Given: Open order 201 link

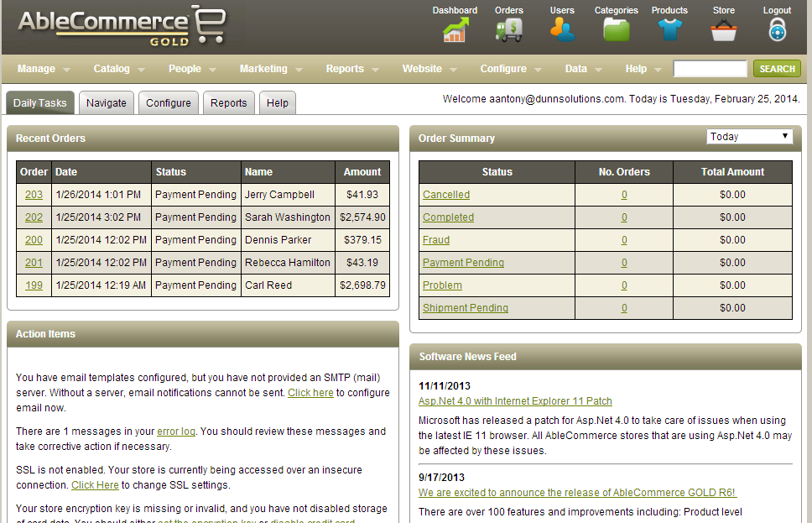Looking at the screenshot, I should pyautogui.click(x=34, y=263).
